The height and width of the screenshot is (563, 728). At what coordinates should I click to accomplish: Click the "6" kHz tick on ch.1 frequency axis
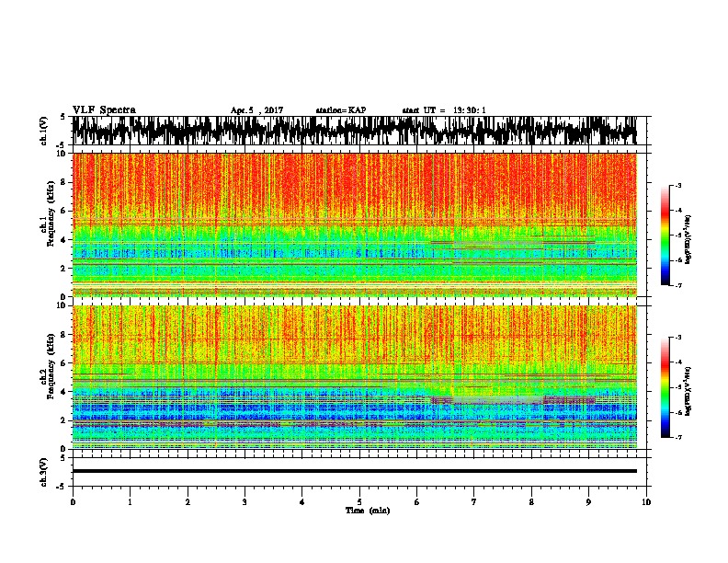[64, 211]
